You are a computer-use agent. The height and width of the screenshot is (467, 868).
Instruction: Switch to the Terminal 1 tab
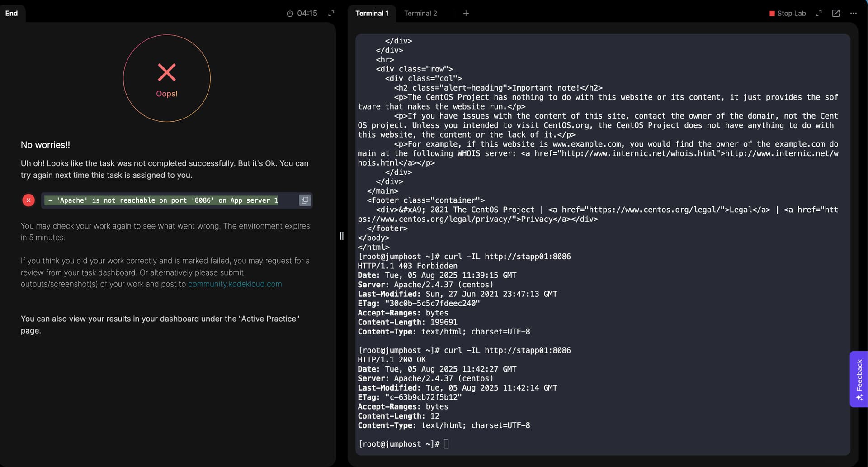point(372,14)
